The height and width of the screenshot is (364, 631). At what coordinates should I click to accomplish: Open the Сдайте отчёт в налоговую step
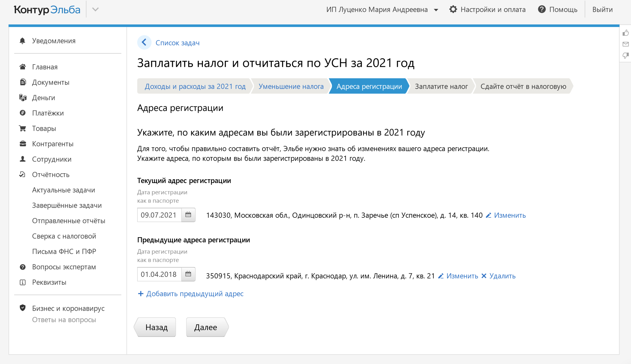click(523, 86)
